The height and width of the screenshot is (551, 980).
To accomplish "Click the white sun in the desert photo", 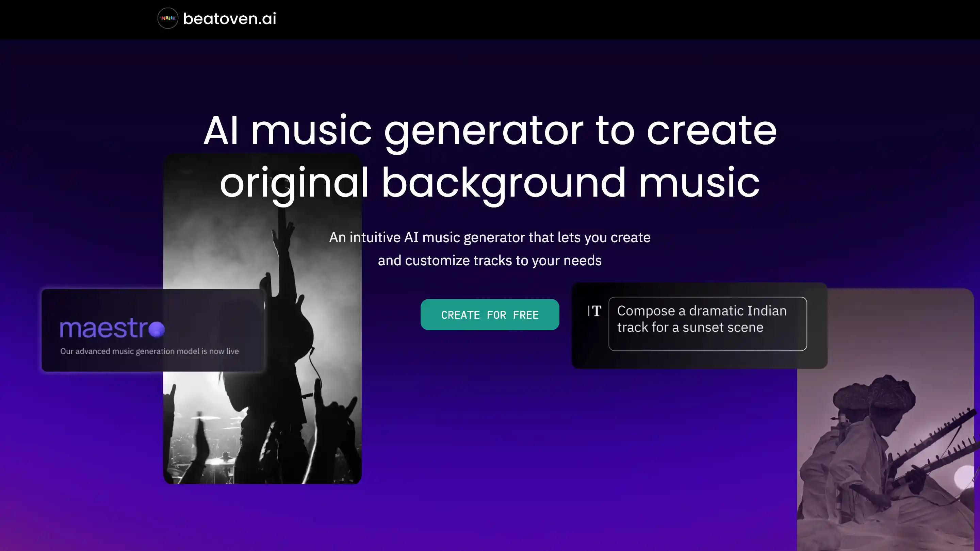I will pos(964,477).
